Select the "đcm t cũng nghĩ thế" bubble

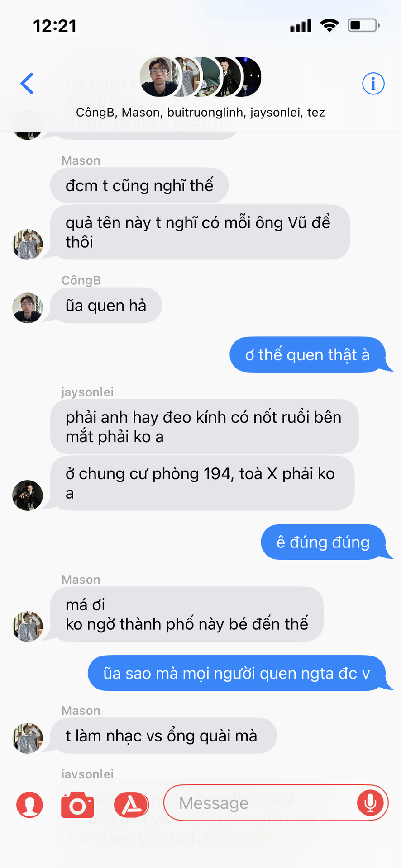pos(139,185)
